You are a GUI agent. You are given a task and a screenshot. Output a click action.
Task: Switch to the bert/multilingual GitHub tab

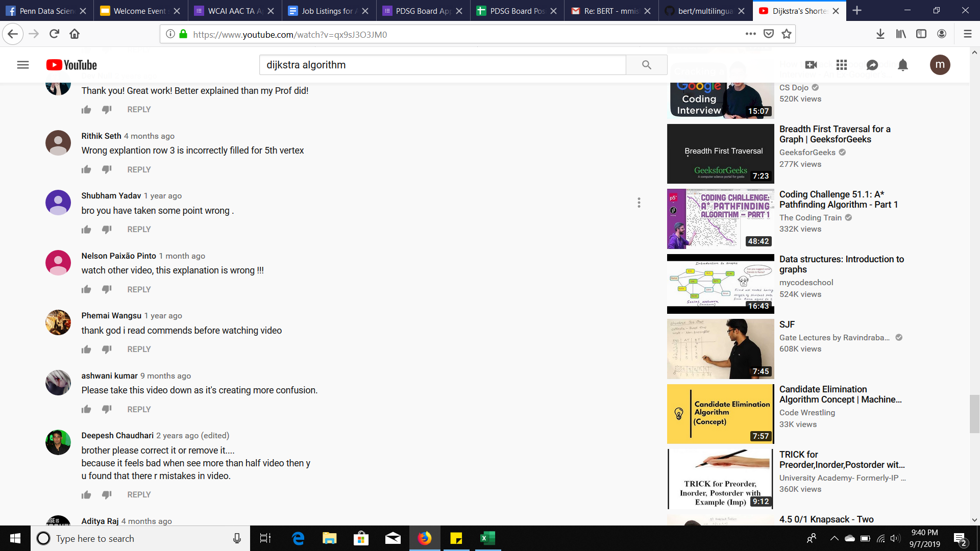pos(704,11)
